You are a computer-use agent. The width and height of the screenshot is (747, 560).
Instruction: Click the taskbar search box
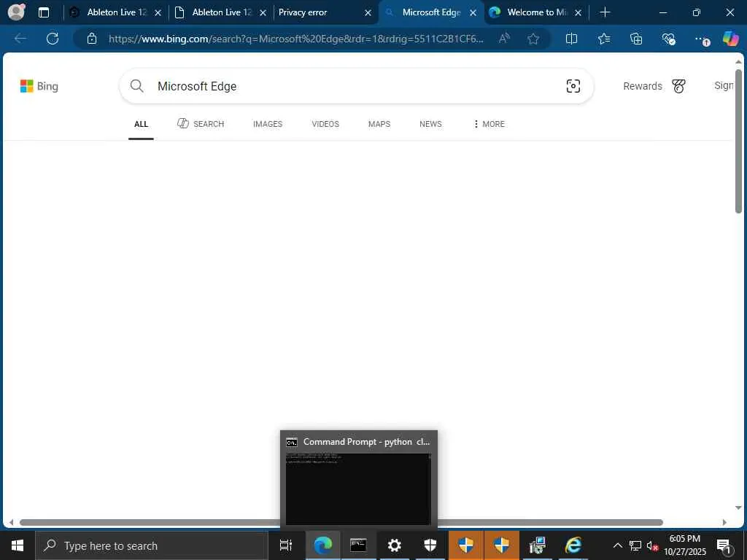point(152,545)
